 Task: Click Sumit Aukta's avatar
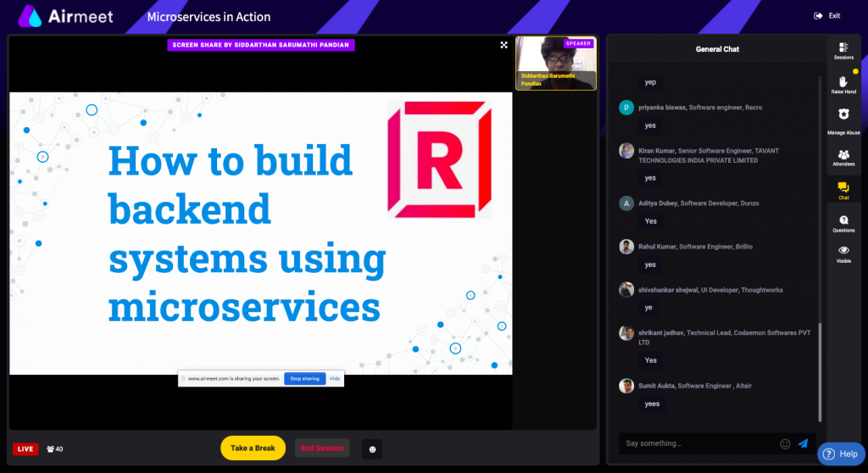(x=626, y=386)
